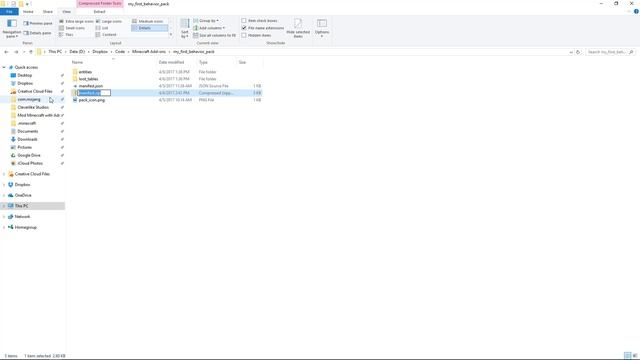This screenshot has height=360, width=640.
Task: Click the Compressed Folder Tools tab header
Action: tap(100, 3)
